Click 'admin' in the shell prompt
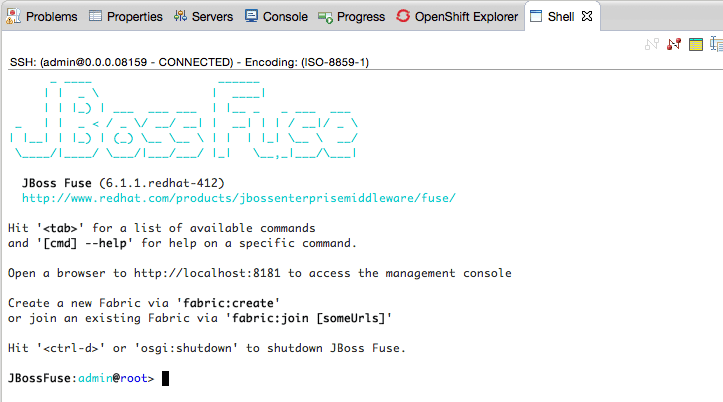723x402 pixels. pos(95,378)
